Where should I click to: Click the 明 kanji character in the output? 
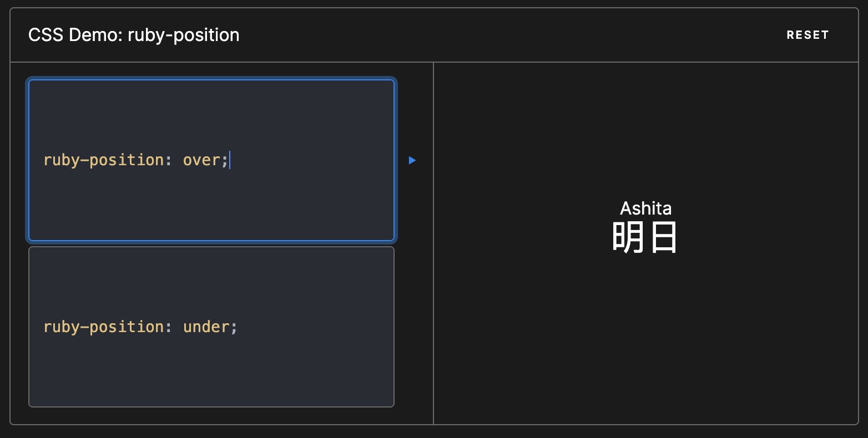click(x=628, y=237)
